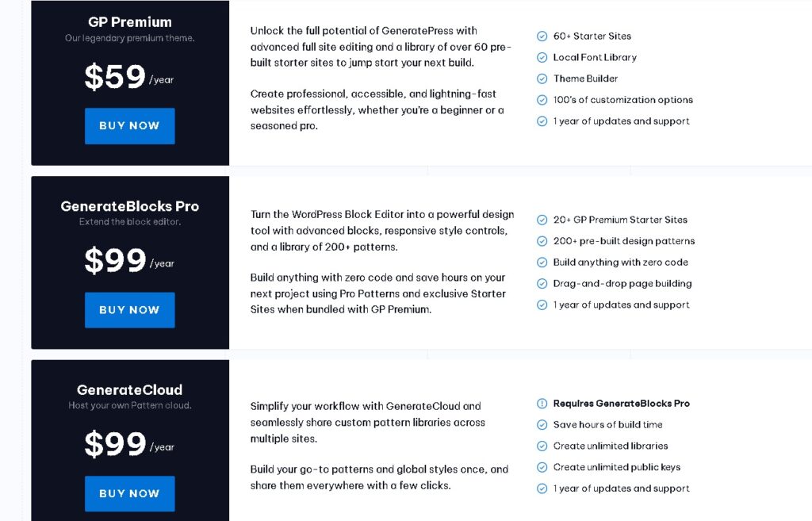Click the checkmark icon next to Local Font Library

(542, 58)
